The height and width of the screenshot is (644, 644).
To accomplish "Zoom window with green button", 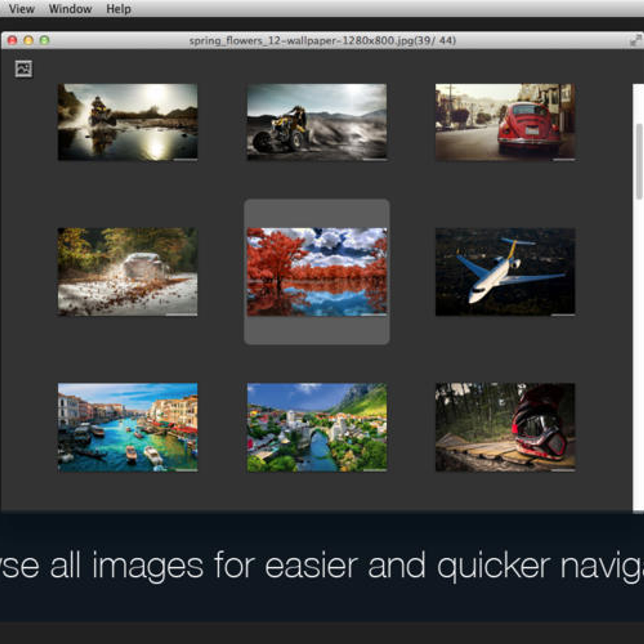I will click(45, 40).
